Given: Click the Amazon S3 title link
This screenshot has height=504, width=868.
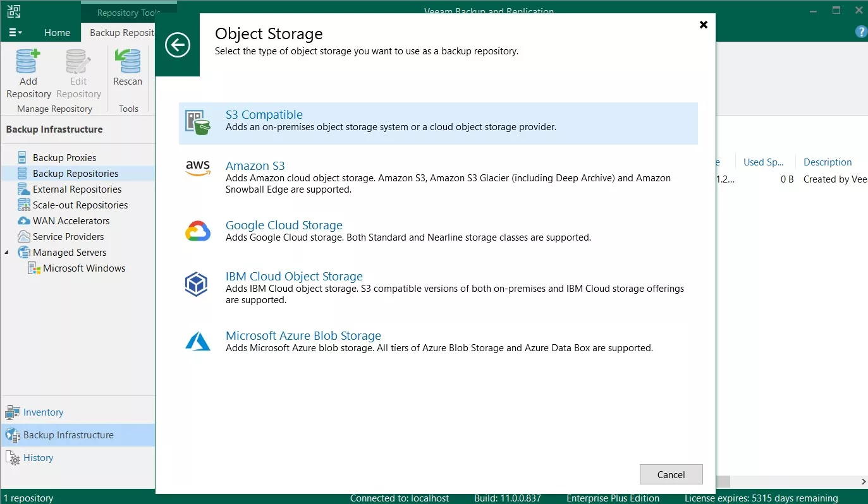Looking at the screenshot, I should point(255,166).
